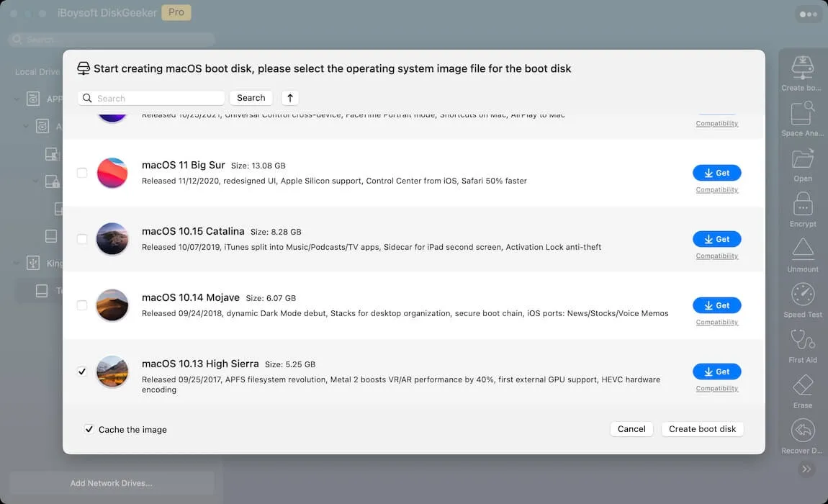Expand the toolbar with double chevron button
Viewport: 828px width, 504px height.
click(x=806, y=469)
